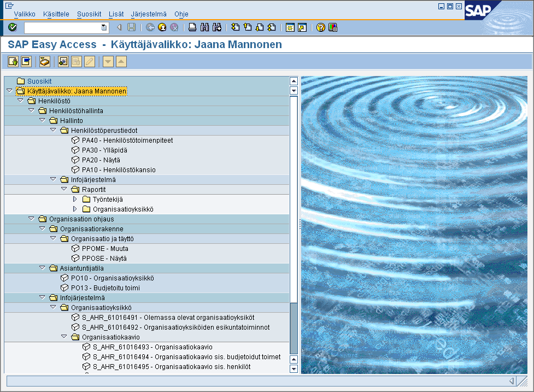Open the Järjestelmä menu

[x=149, y=14]
